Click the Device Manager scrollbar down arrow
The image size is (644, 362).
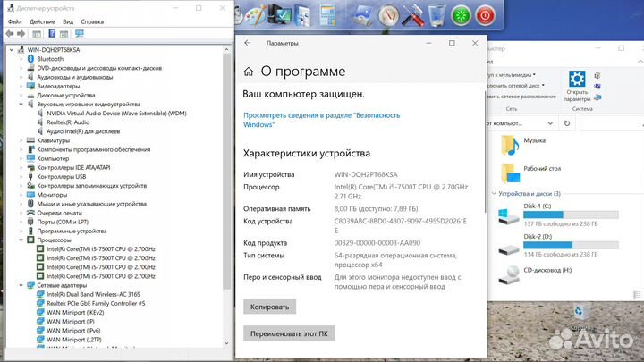click(x=226, y=343)
